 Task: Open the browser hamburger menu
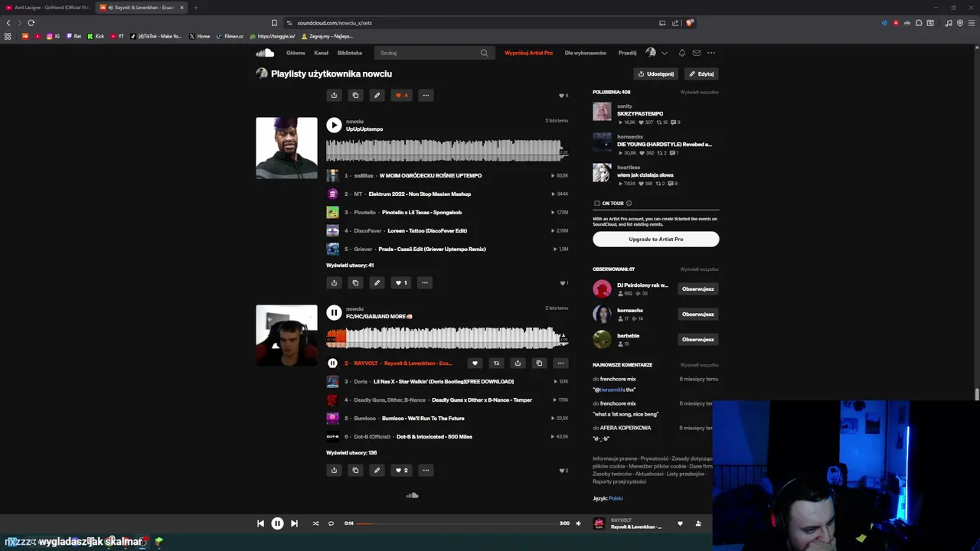click(x=972, y=23)
